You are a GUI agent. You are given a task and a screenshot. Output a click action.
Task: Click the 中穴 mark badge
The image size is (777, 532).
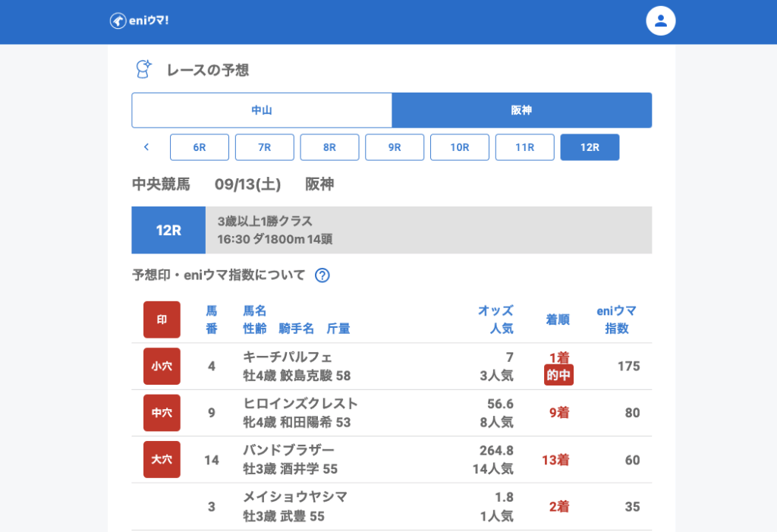(x=162, y=413)
